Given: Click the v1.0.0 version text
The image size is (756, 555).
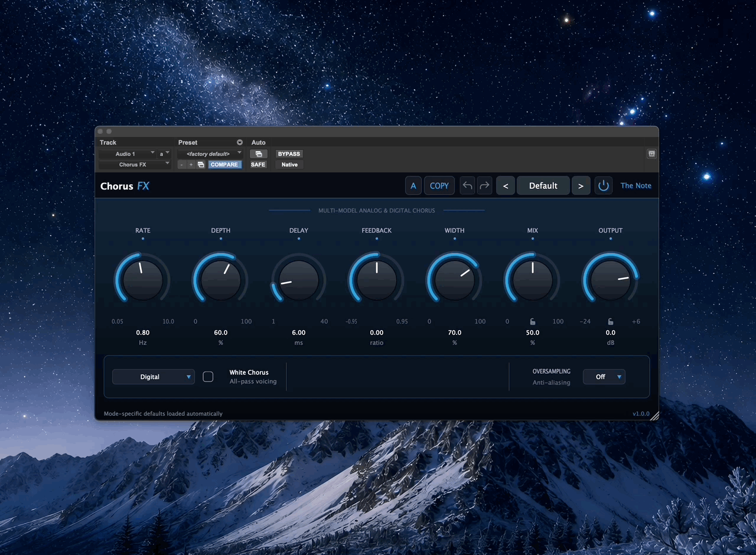Looking at the screenshot, I should click(641, 414).
